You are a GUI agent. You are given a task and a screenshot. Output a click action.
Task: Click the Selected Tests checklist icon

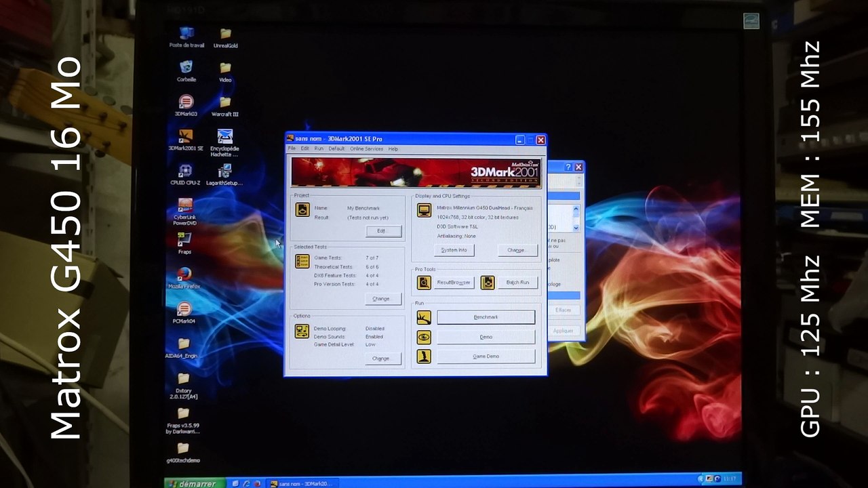[x=302, y=261]
